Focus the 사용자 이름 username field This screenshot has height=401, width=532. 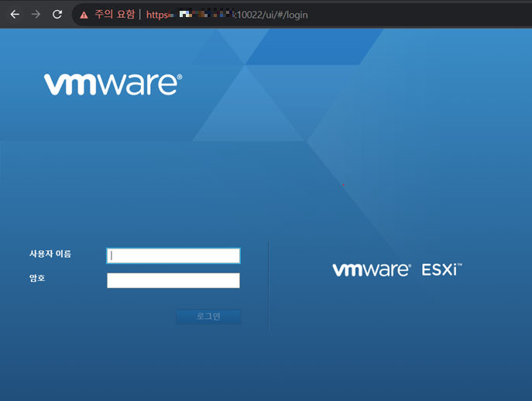coord(173,255)
